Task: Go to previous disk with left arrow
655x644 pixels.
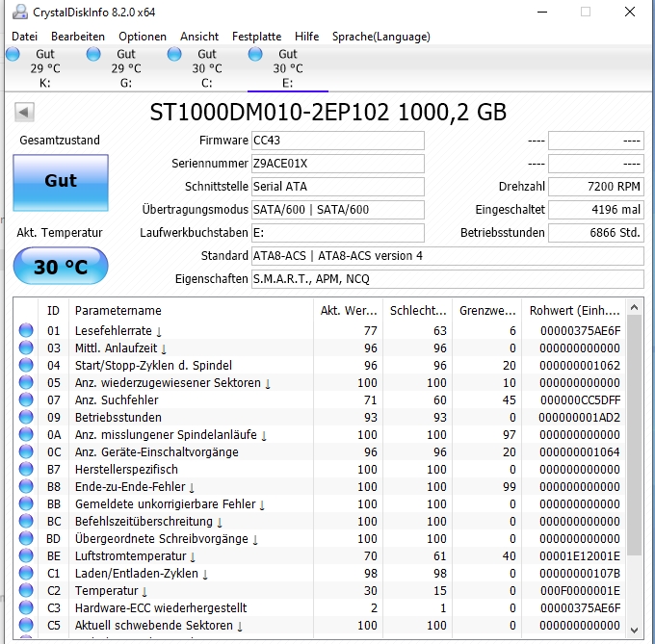Action: pyautogui.click(x=24, y=112)
